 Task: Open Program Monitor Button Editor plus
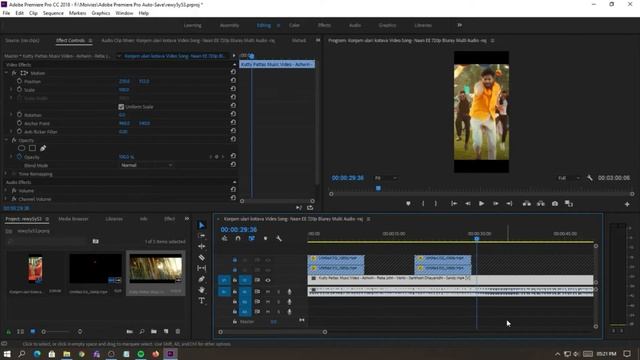[x=627, y=204]
